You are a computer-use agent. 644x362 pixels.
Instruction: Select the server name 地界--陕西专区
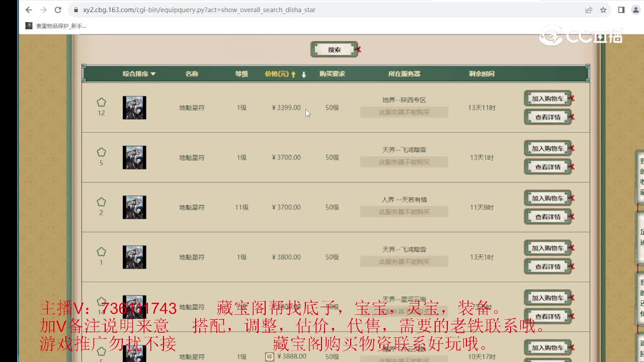(404, 100)
